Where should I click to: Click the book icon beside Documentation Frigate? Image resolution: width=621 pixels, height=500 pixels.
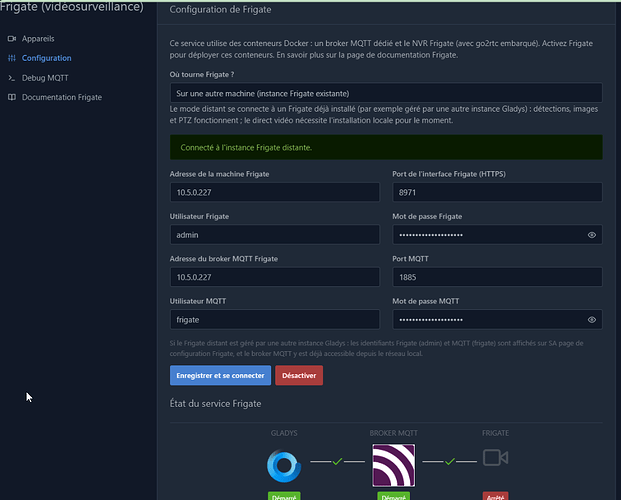pos(12,97)
